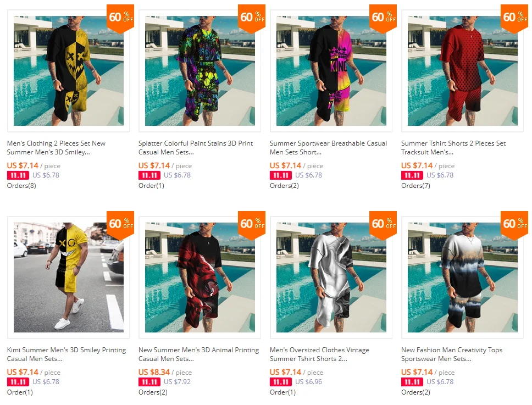Click the 11.11 badge beside US $7.92
This screenshot has width=532, height=405.
pos(149,382)
